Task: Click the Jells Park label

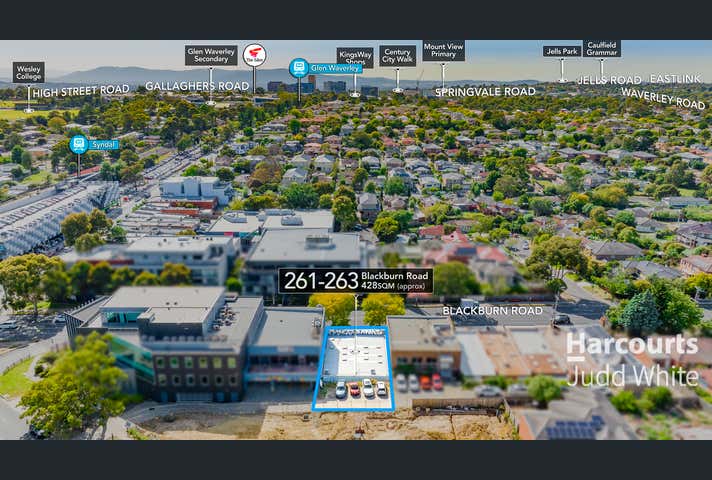Action: [562, 51]
